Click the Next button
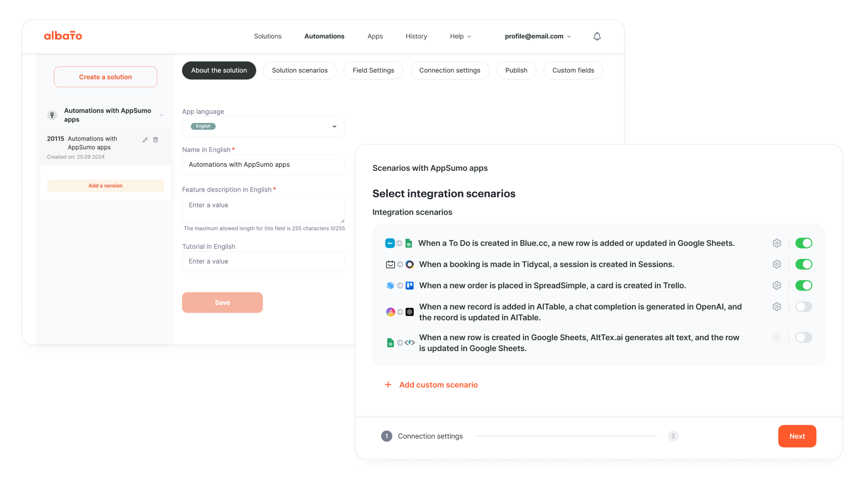This screenshot has height=488, width=868. pyautogui.click(x=797, y=436)
